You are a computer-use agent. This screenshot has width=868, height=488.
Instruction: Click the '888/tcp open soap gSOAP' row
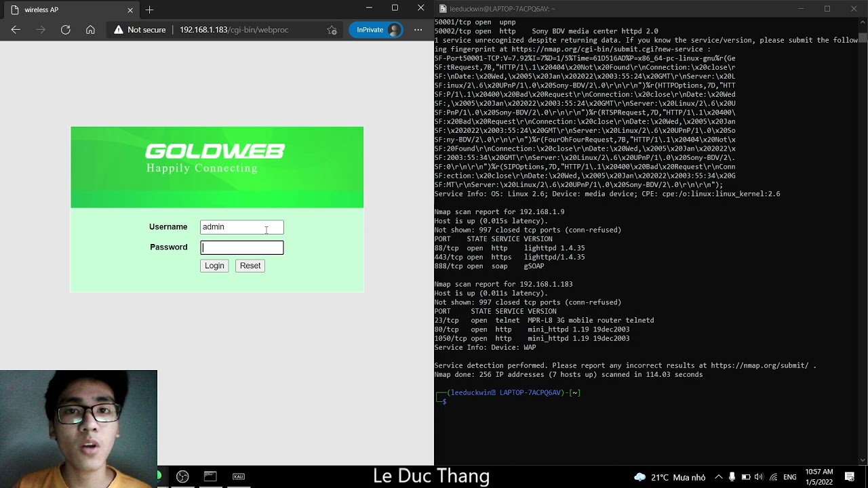click(x=489, y=266)
